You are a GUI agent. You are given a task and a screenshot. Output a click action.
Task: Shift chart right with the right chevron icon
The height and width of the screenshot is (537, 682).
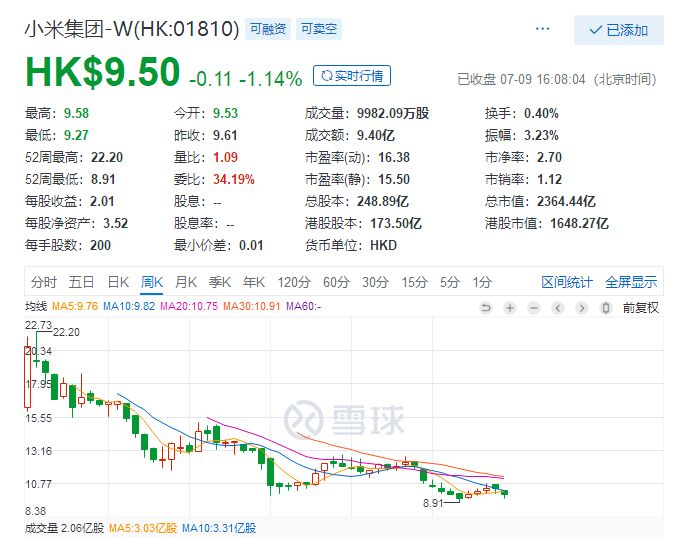point(582,308)
